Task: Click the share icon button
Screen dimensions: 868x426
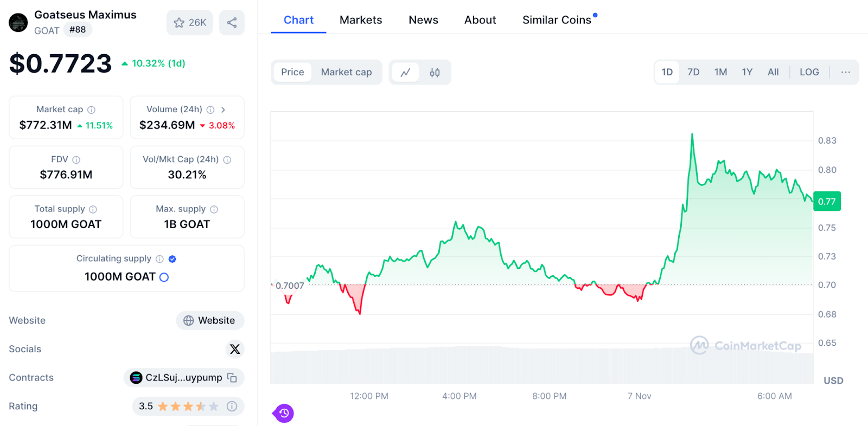Action: click(x=232, y=23)
